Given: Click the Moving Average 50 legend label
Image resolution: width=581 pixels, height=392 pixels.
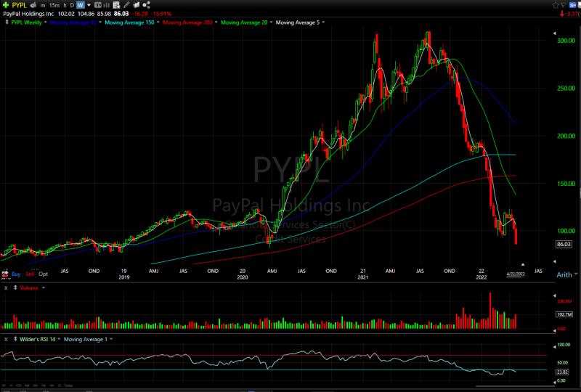Looking at the screenshot, I should (x=73, y=23).
